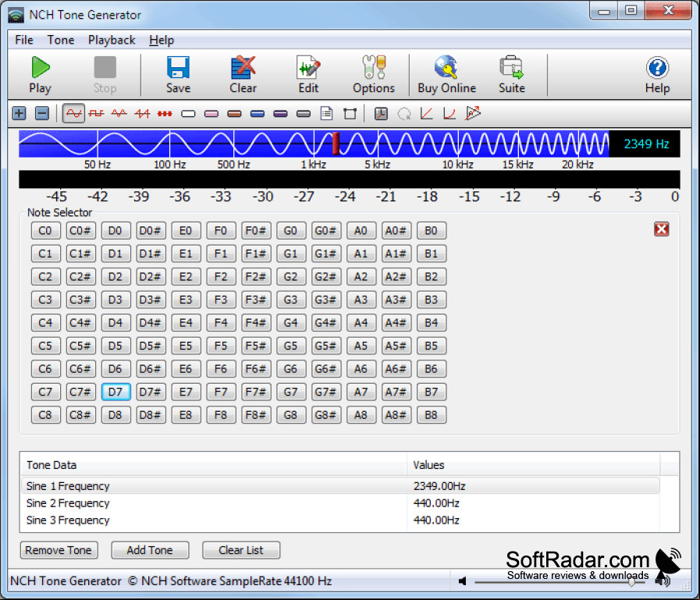Select the D1# note button
This screenshot has width=700, height=600.
click(x=151, y=254)
